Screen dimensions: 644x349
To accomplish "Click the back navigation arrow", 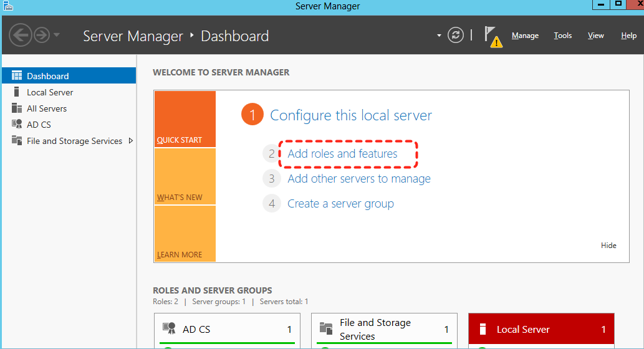I will click(20, 35).
